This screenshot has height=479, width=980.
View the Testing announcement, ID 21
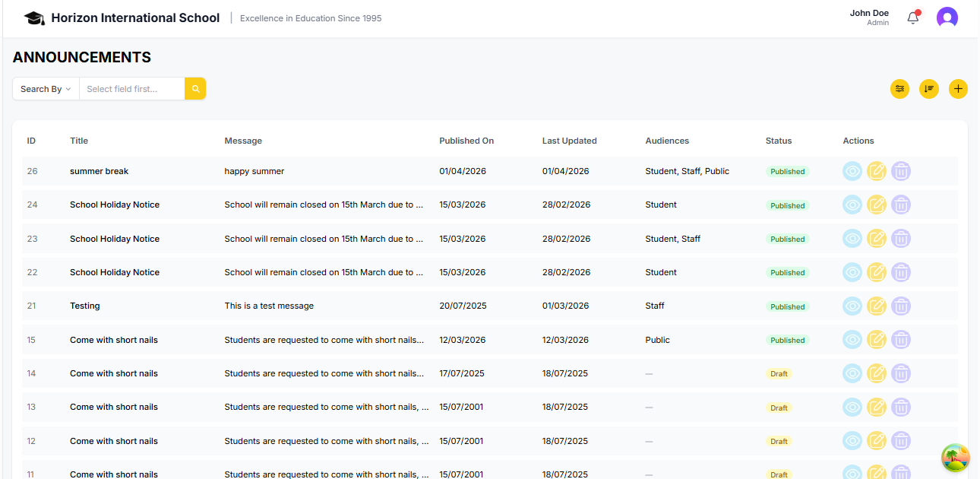[x=852, y=306]
